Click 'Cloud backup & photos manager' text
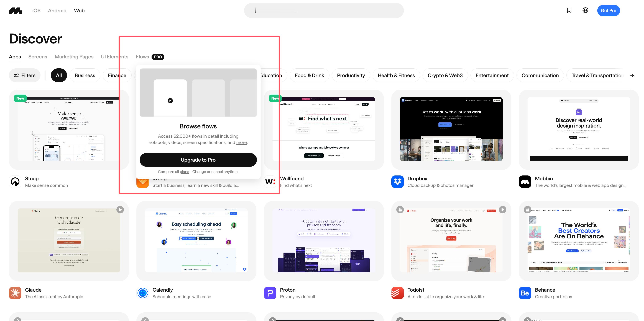 tap(440, 185)
